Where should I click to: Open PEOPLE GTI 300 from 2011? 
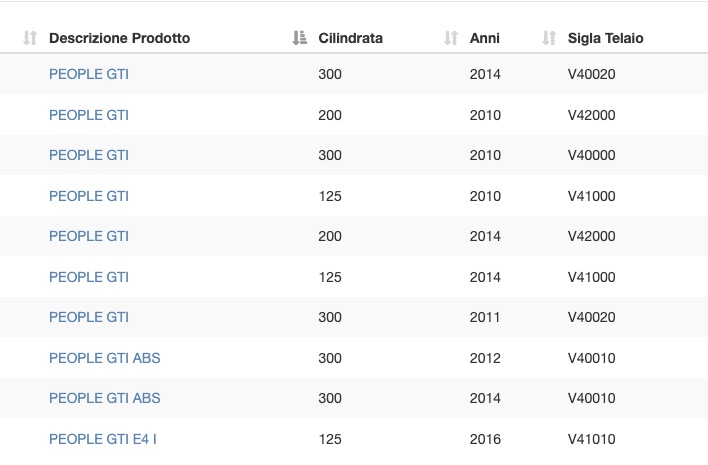click(88, 317)
